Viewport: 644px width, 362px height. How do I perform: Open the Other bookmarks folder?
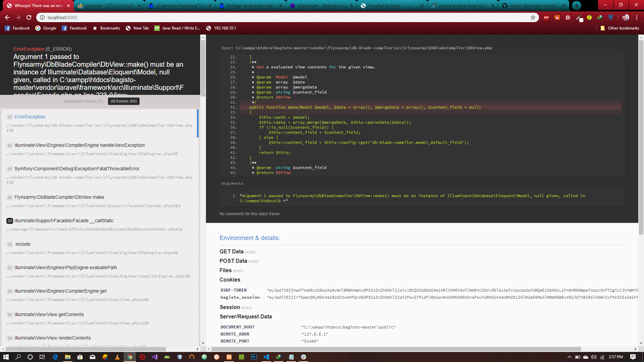pos(620,28)
